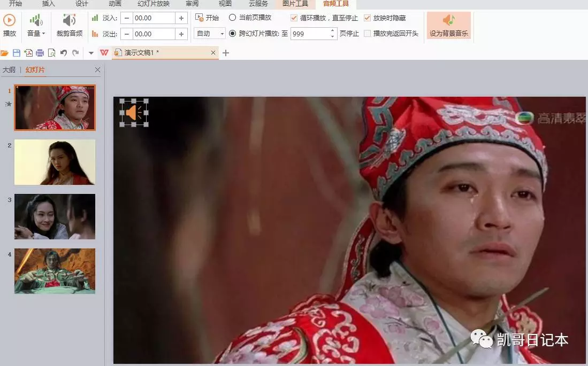588x366 pixels.
Task: Select slide 3 thumbnail
Action: [55, 216]
